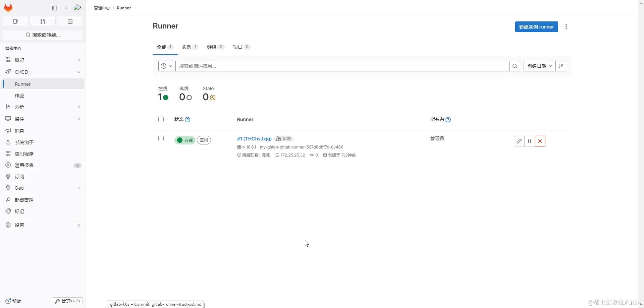Open the to-do list icon
This screenshot has width=644, height=308.
(x=70, y=21)
